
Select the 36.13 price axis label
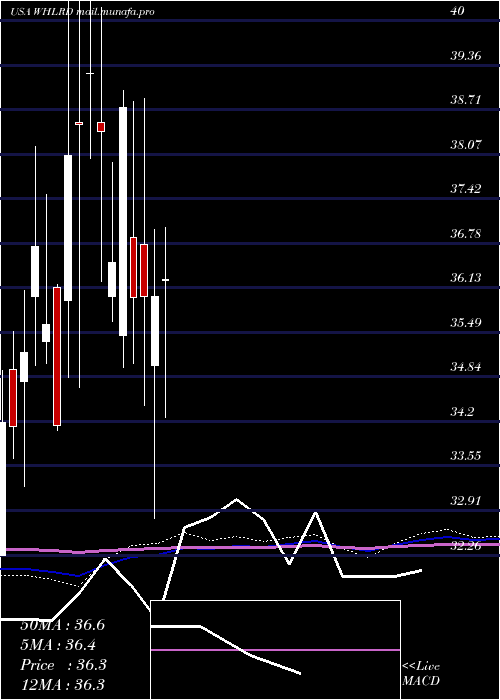466,278
